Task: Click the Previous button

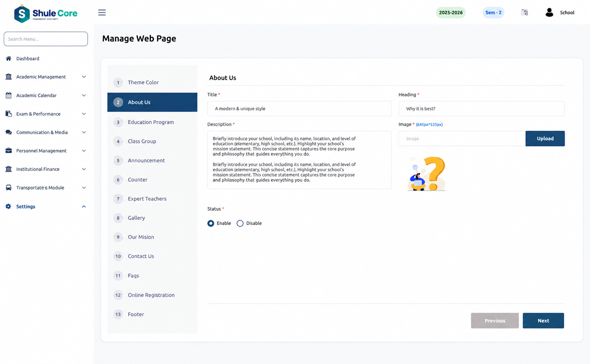Action: coord(495,321)
